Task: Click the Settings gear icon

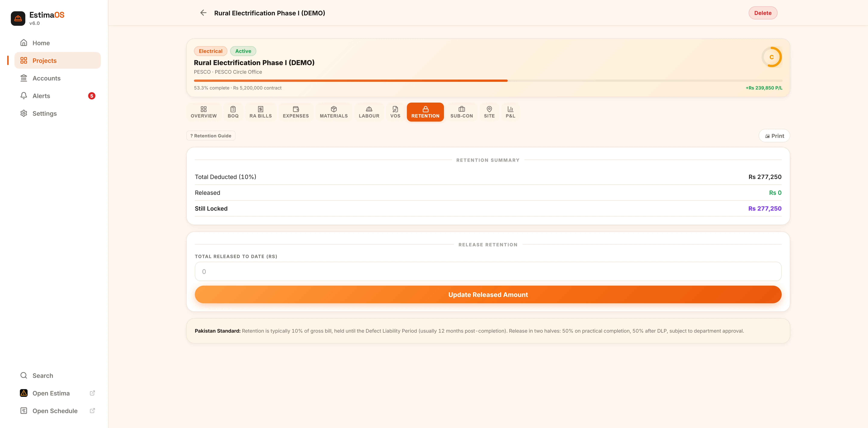Action: pyautogui.click(x=24, y=113)
